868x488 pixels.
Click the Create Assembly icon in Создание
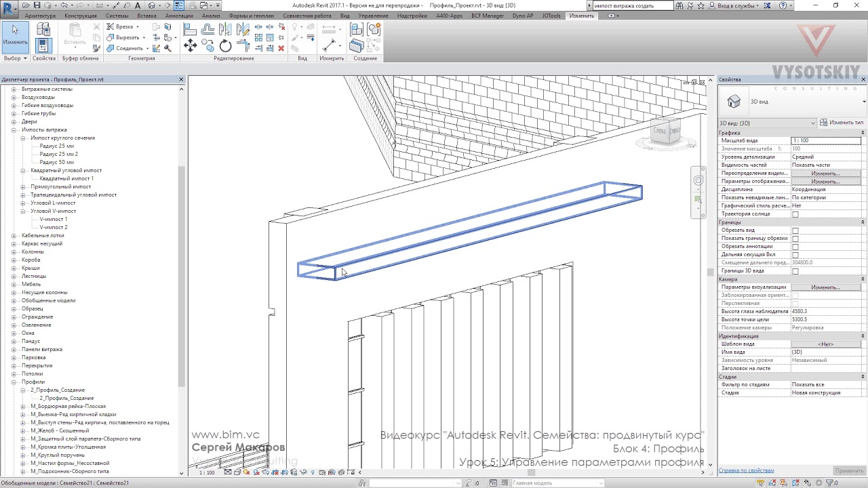pos(356,29)
